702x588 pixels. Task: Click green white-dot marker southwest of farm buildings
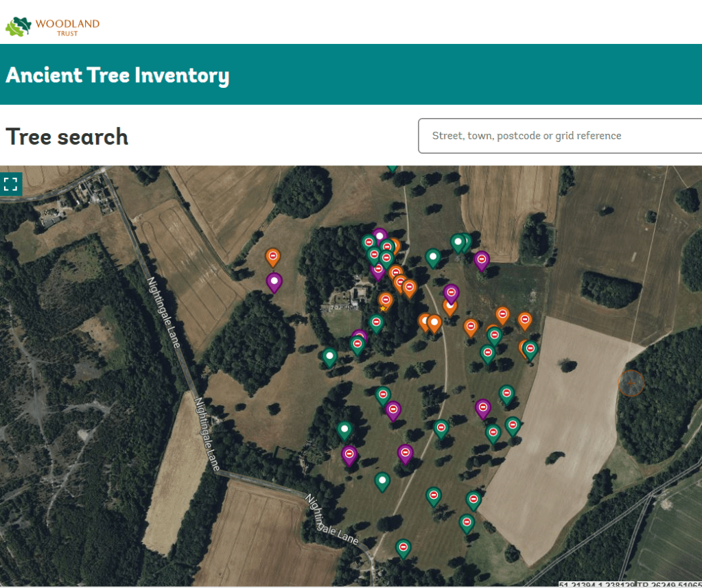coord(330,356)
